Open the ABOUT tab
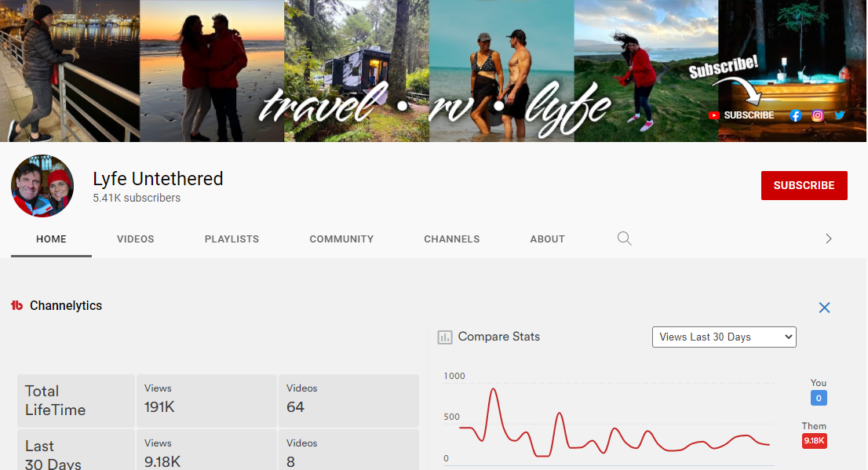The width and height of the screenshot is (868, 470). (548, 239)
